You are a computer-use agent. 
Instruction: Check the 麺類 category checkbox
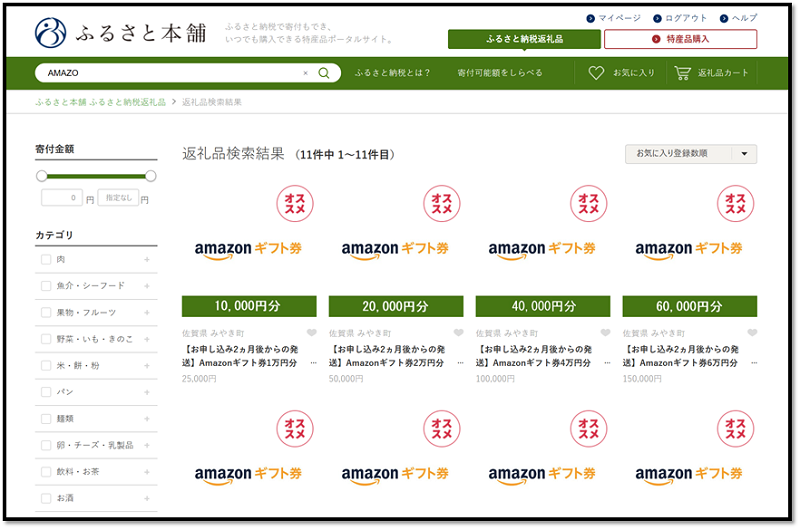(x=46, y=419)
